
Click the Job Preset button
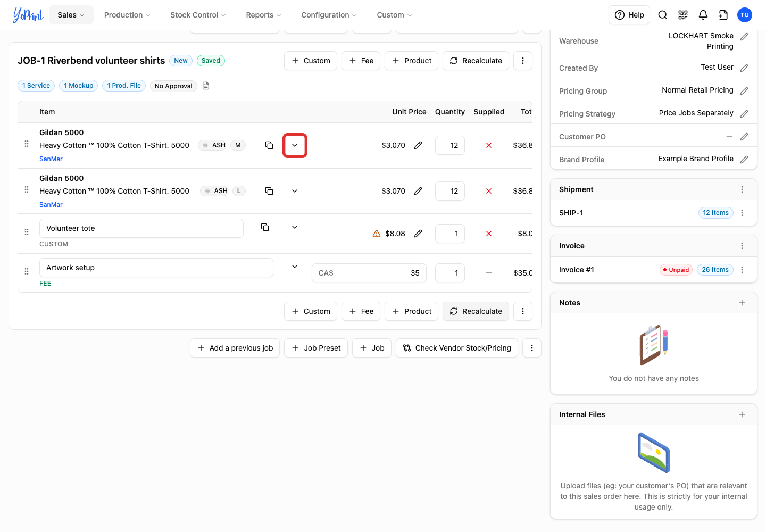coord(316,348)
